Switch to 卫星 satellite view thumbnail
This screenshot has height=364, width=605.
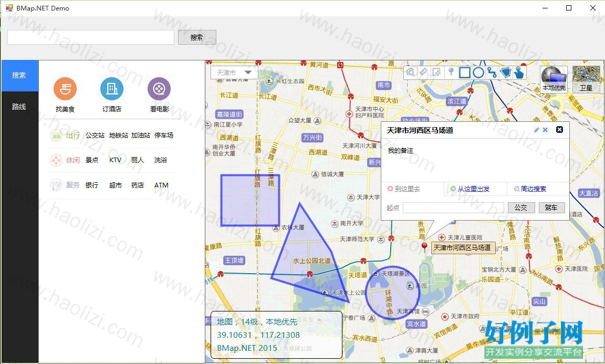click(586, 79)
